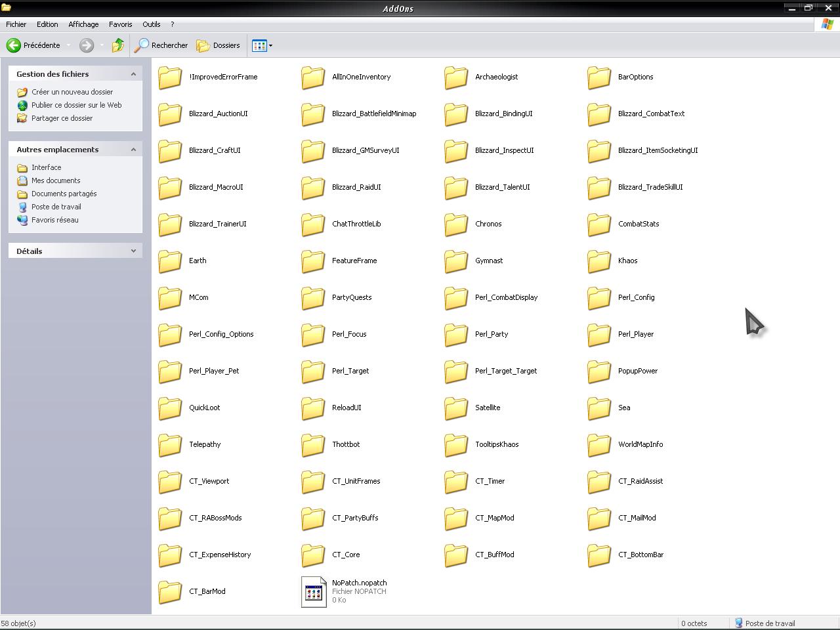The image size is (840, 630).
Task: Click the forward navigation arrow icon
Action: click(x=87, y=45)
